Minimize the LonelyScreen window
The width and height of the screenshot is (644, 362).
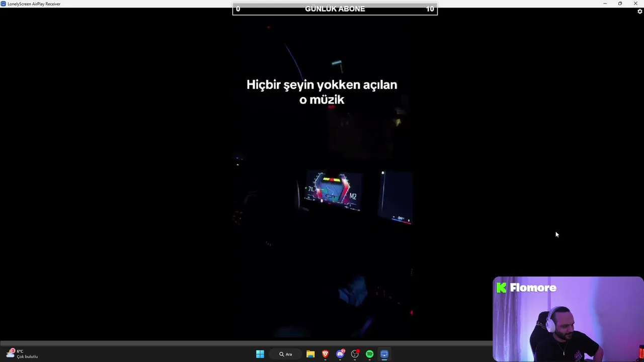tap(605, 4)
